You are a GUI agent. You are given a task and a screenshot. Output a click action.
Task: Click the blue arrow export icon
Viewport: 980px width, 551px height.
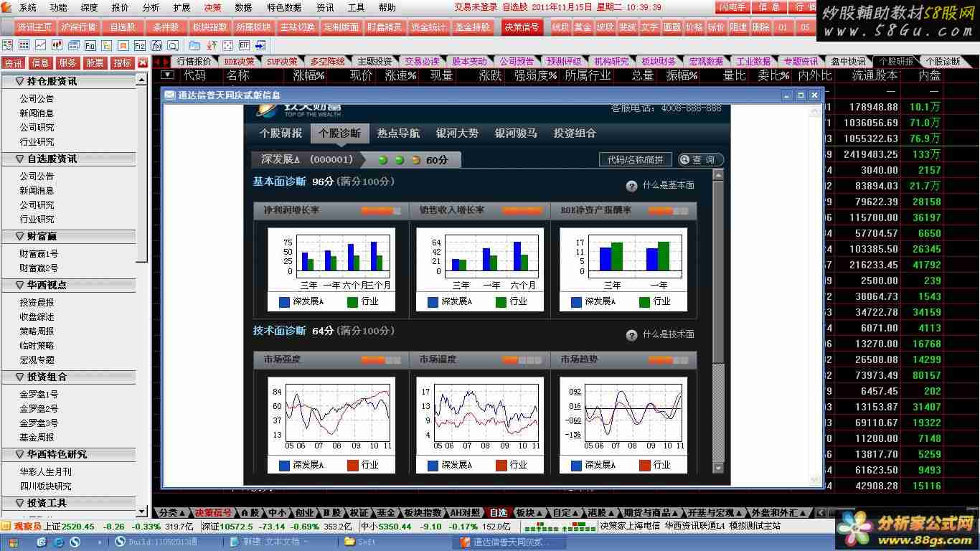click(261, 45)
